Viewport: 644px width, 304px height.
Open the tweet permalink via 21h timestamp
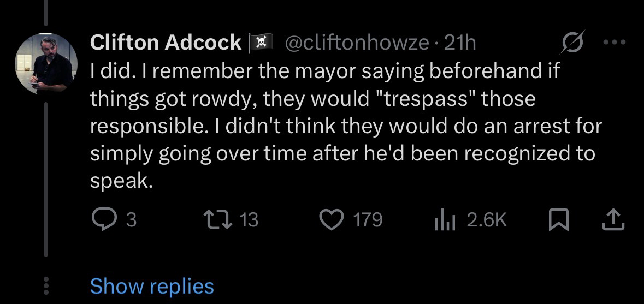point(460,43)
